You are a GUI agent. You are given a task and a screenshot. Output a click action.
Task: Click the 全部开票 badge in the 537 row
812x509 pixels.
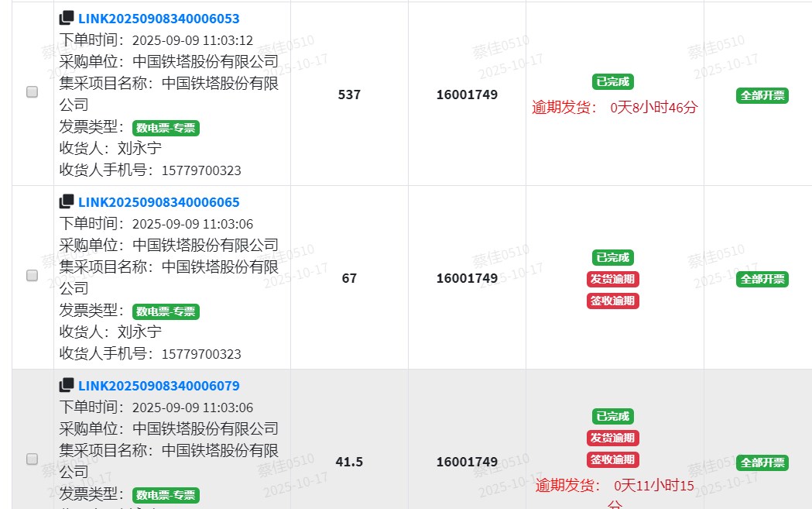[762, 95]
